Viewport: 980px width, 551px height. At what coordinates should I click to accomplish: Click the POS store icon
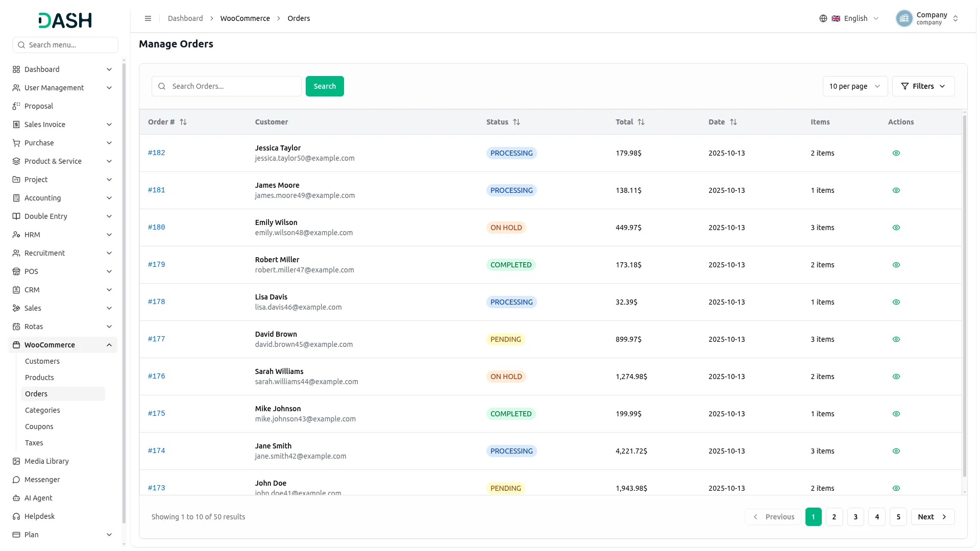coord(16,271)
